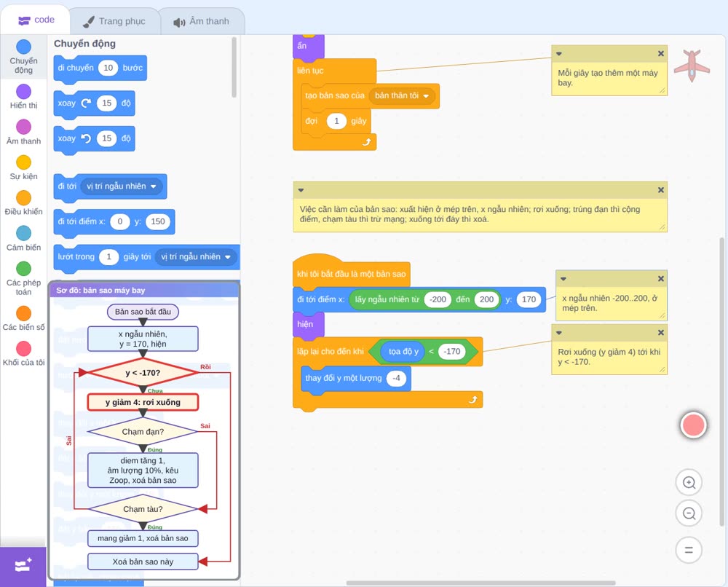Click the block palette vertical scrollbar
Viewport: 728px width, 587px height.
tap(234, 67)
